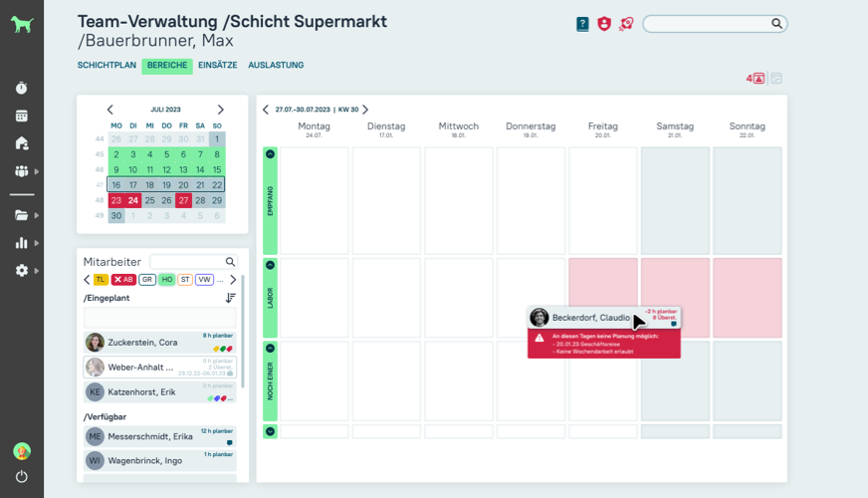This screenshot has height=498, width=868.
Task: Select Wagenbrinck, Ingo employee entry
Action: pos(160,461)
